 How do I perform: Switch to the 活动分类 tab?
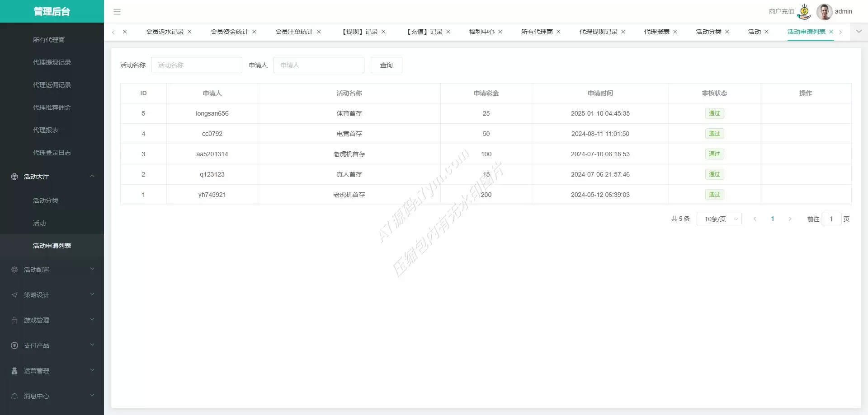point(708,32)
